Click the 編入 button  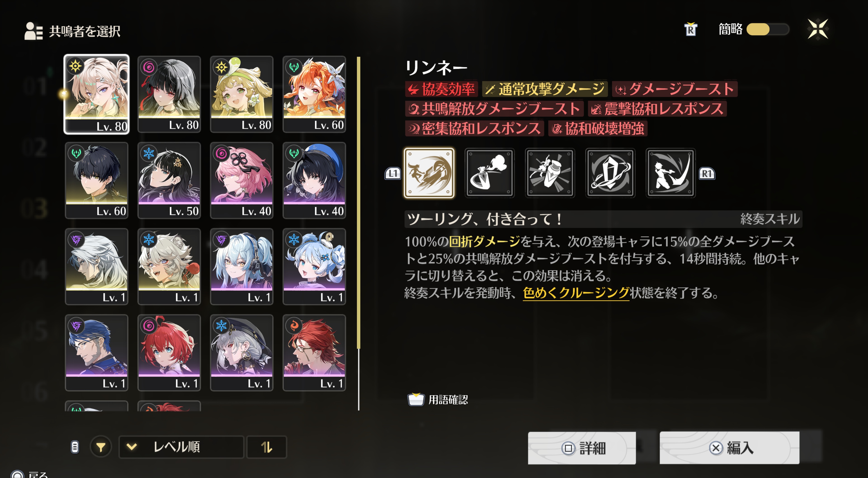click(x=729, y=448)
